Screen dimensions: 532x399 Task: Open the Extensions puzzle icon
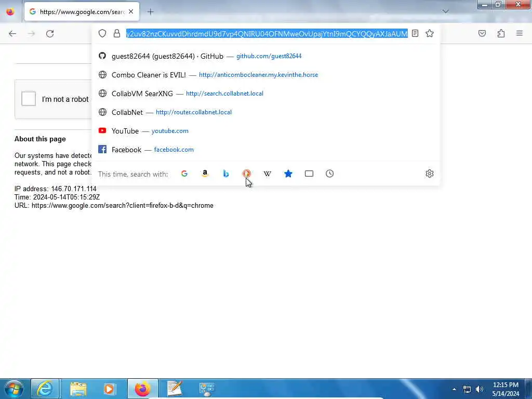tap(501, 33)
